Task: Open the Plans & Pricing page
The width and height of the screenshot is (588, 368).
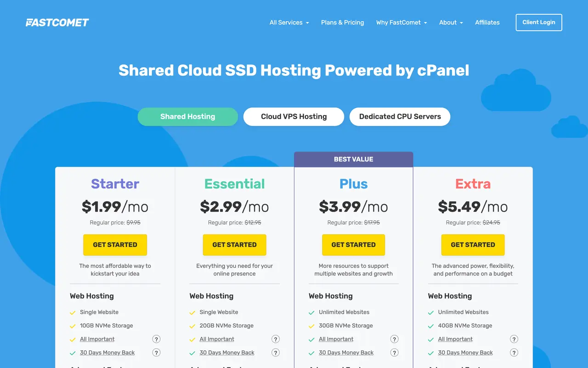Action: tap(342, 22)
